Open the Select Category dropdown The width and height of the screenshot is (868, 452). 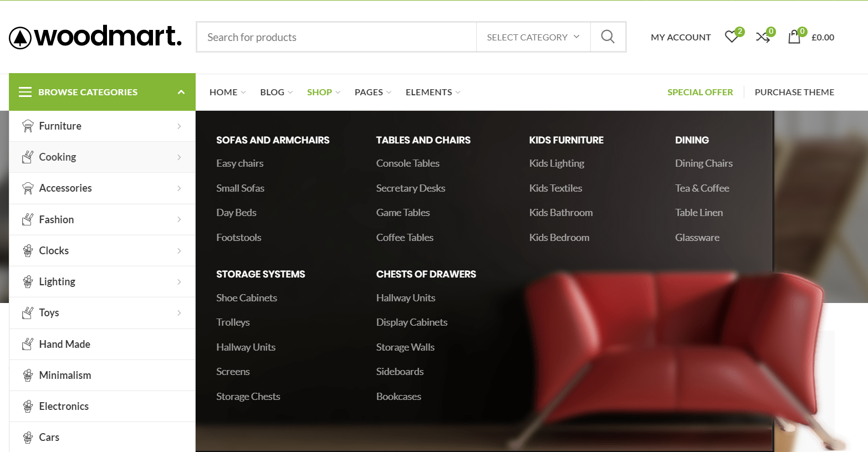coord(533,37)
